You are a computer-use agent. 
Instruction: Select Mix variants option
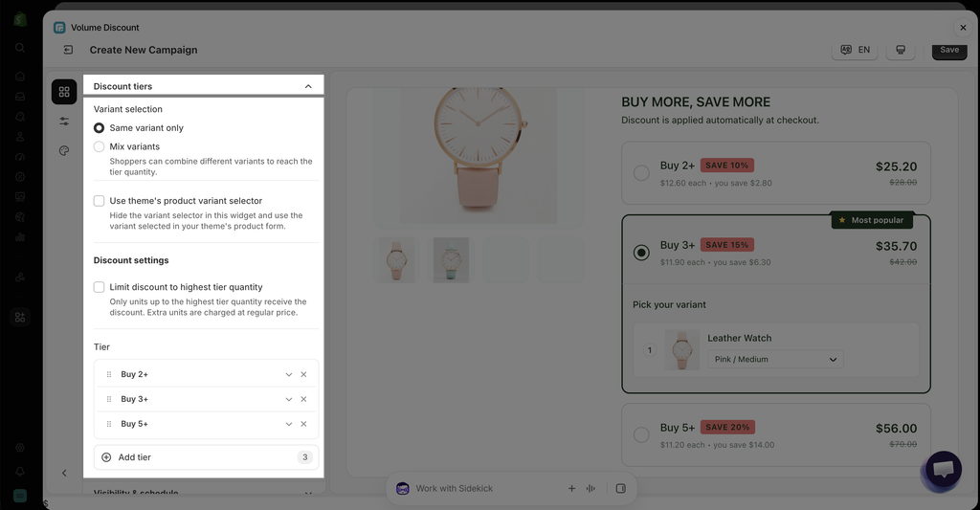tap(99, 146)
